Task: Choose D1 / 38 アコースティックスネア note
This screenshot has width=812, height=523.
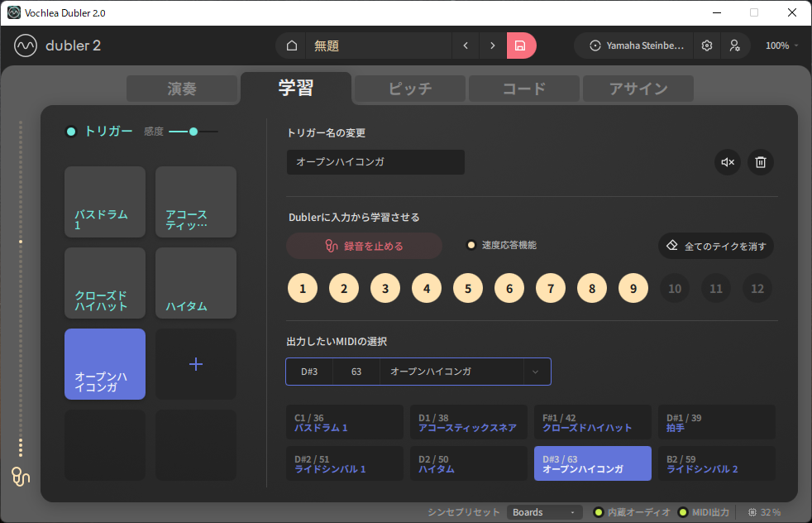Action: [469, 422]
